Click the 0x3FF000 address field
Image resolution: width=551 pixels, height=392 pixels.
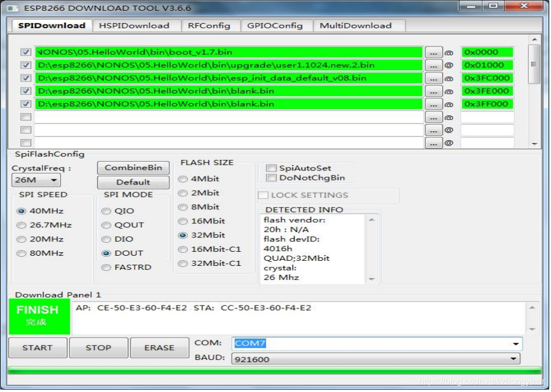point(487,105)
